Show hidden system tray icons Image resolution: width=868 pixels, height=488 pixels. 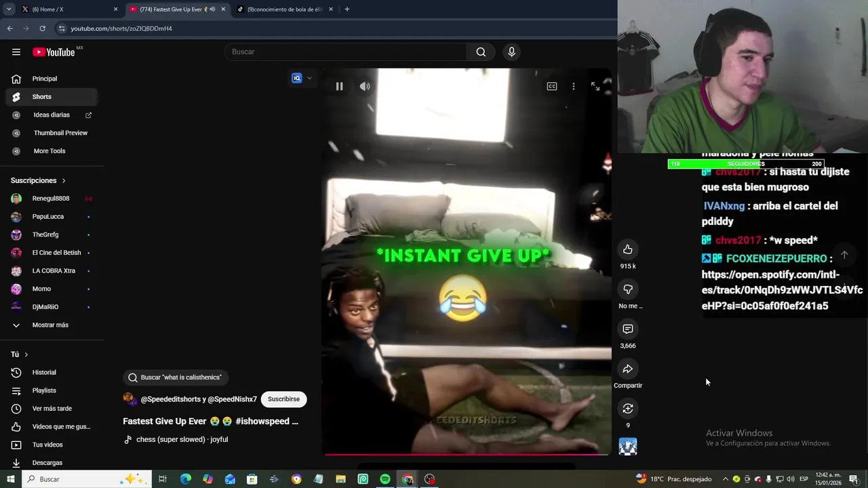pyautogui.click(x=725, y=479)
